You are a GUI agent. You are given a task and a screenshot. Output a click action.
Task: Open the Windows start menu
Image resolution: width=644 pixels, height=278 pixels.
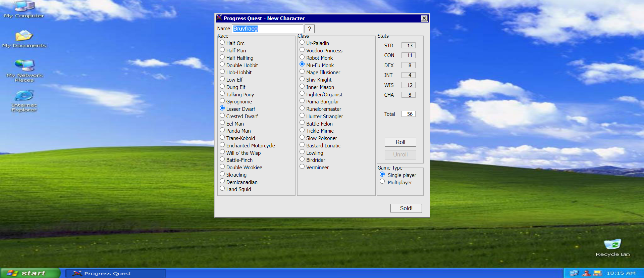[30, 273]
